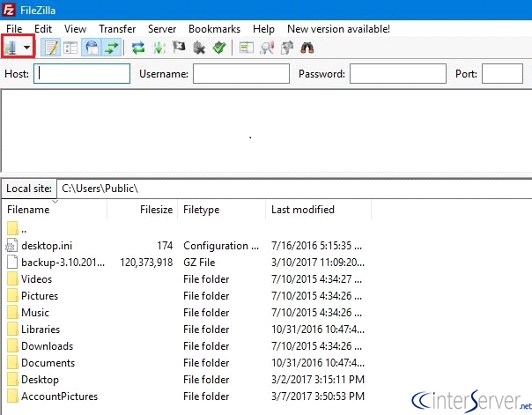Select the Desktop folder

[40, 380]
